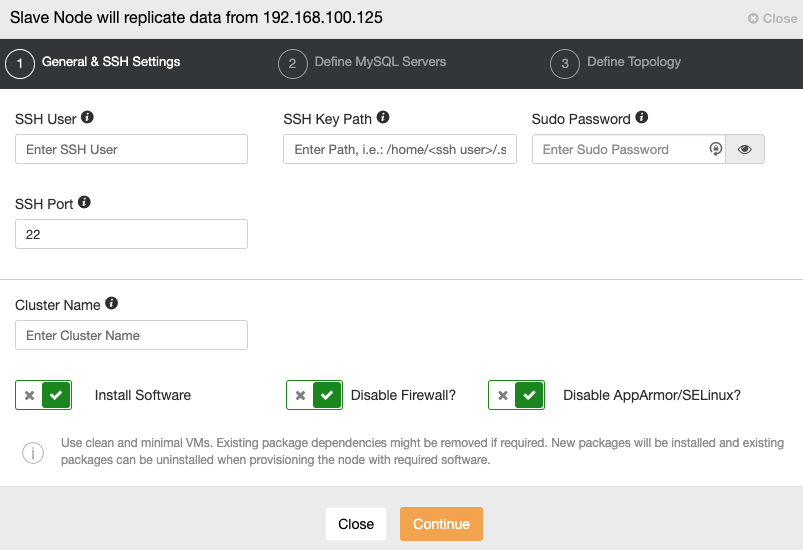Select the SSH Port field showing 22
The height and width of the screenshot is (550, 803).
[x=132, y=234]
